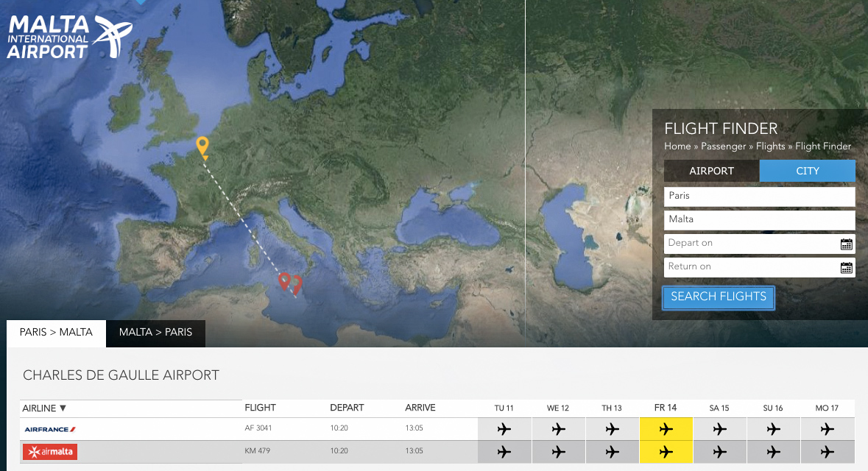This screenshot has width=868, height=471.
Task: Click the Return on date field
Action: click(760, 268)
